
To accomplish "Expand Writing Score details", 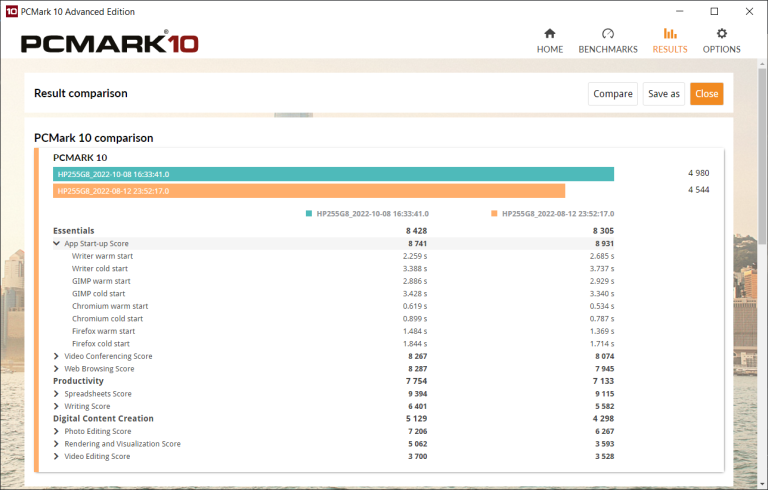I will (x=57, y=406).
